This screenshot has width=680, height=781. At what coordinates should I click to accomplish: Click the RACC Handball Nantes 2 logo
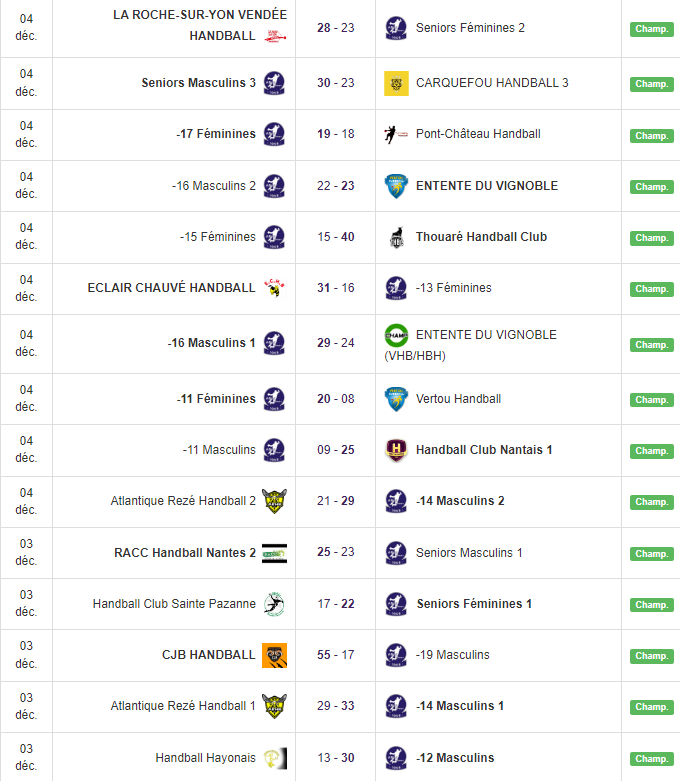click(274, 553)
